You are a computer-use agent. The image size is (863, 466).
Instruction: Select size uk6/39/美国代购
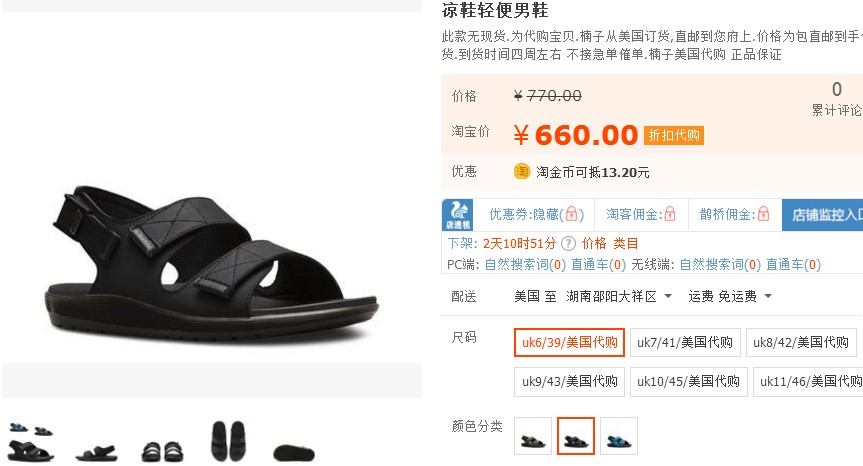(x=569, y=342)
